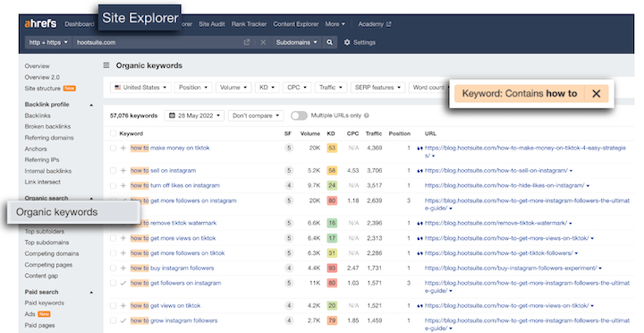Click plus icon for 'buy instagram followers'
644x333 pixels.
[123, 268]
